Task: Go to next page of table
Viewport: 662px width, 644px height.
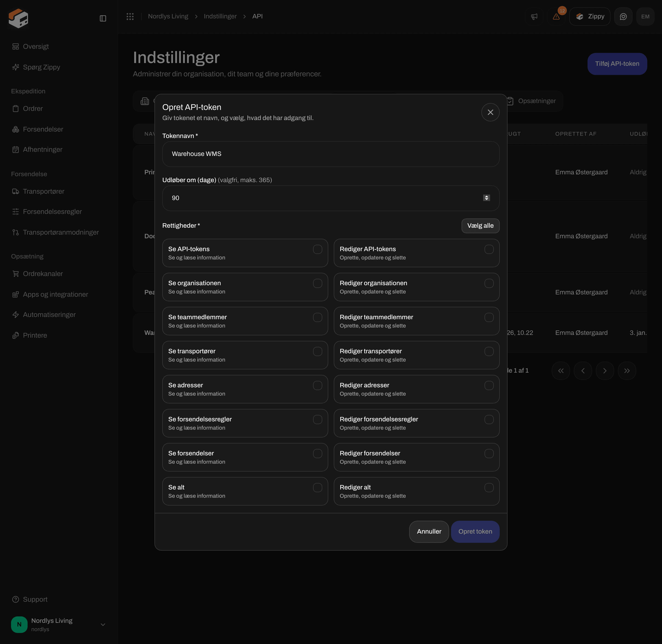Action: coord(605,371)
